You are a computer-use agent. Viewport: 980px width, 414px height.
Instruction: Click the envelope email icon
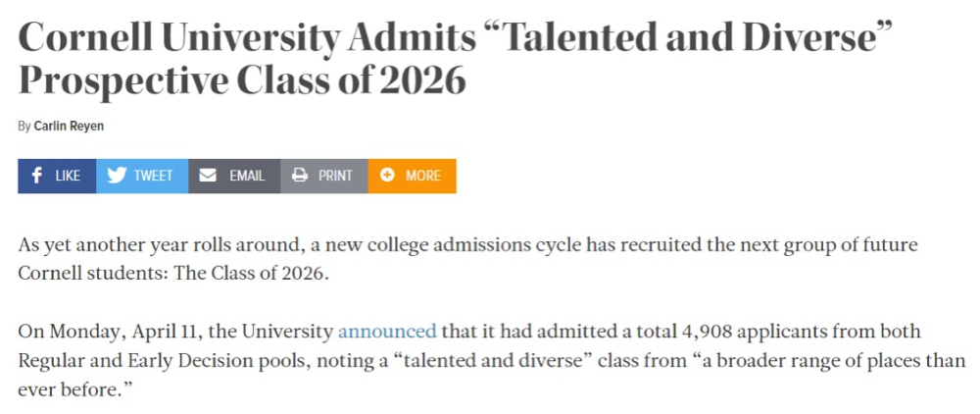click(208, 176)
